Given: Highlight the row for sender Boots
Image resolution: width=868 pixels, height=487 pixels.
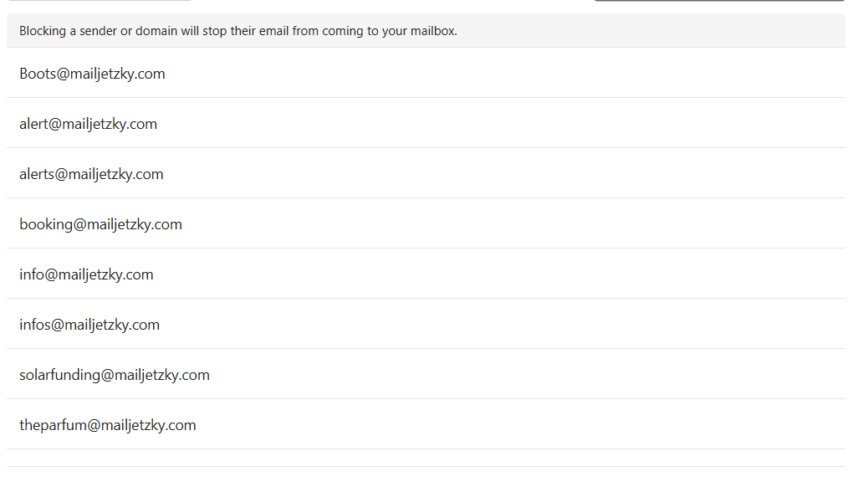Looking at the screenshot, I should [426, 73].
